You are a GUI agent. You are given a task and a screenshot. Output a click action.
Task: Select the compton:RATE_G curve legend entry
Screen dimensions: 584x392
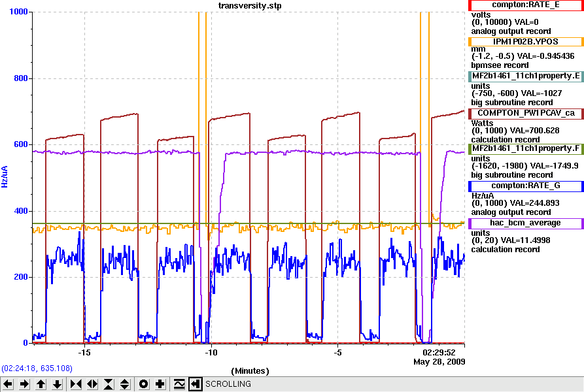tap(526, 186)
